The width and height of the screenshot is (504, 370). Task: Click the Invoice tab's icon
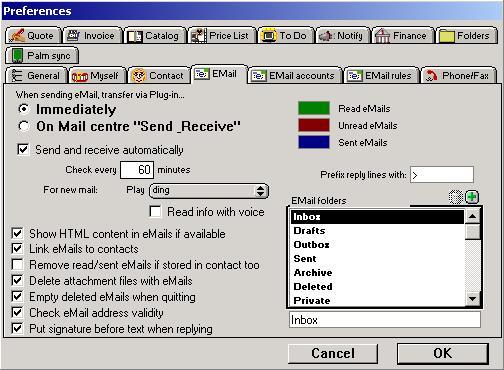click(74, 35)
